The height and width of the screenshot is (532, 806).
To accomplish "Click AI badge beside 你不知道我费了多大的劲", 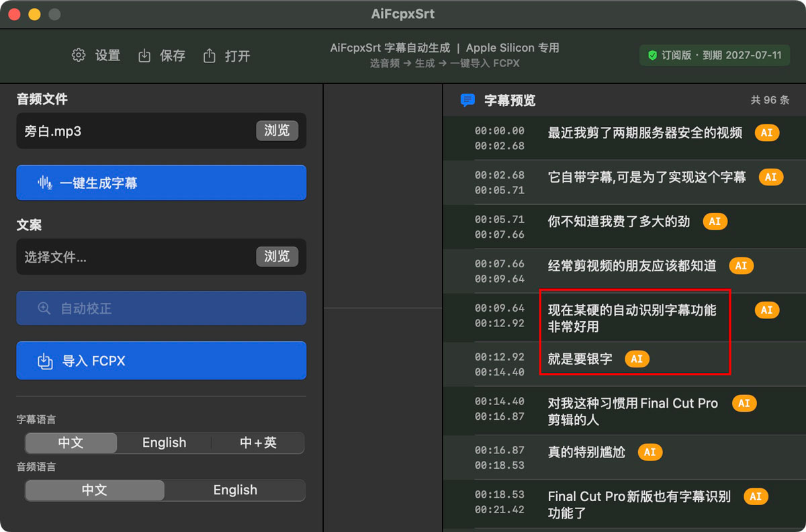I will [715, 222].
